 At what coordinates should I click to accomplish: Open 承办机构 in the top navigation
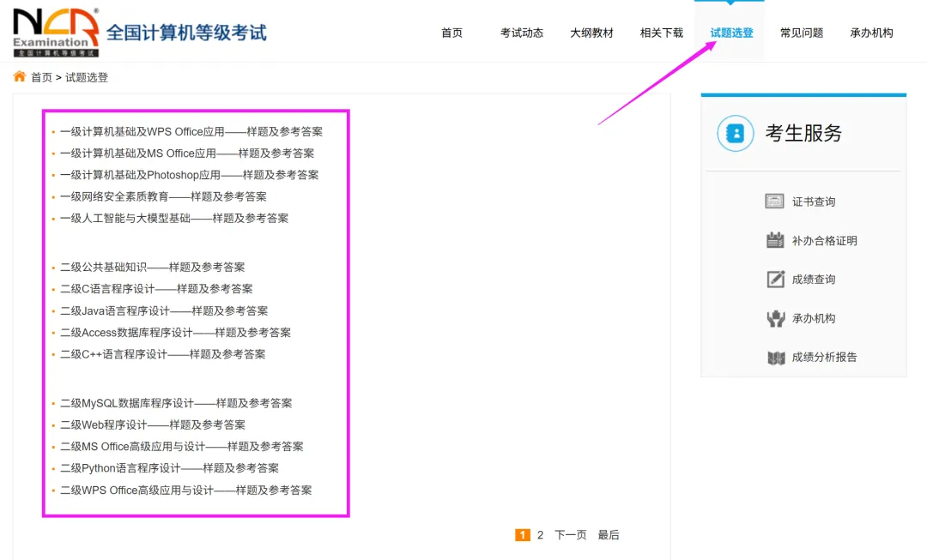[871, 33]
